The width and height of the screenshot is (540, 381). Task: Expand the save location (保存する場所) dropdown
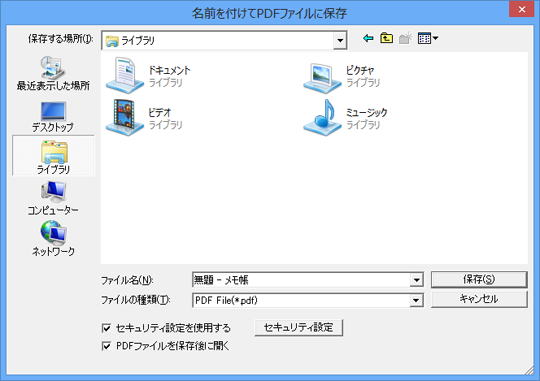340,40
